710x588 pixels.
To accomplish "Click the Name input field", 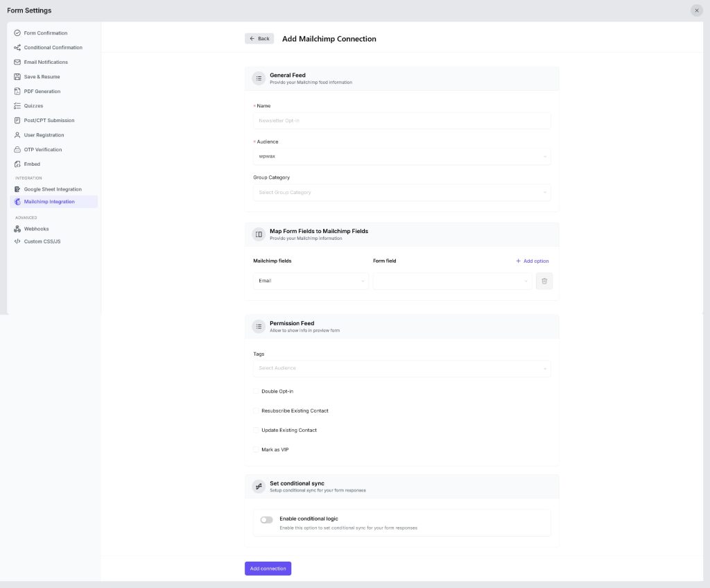I will (401, 121).
